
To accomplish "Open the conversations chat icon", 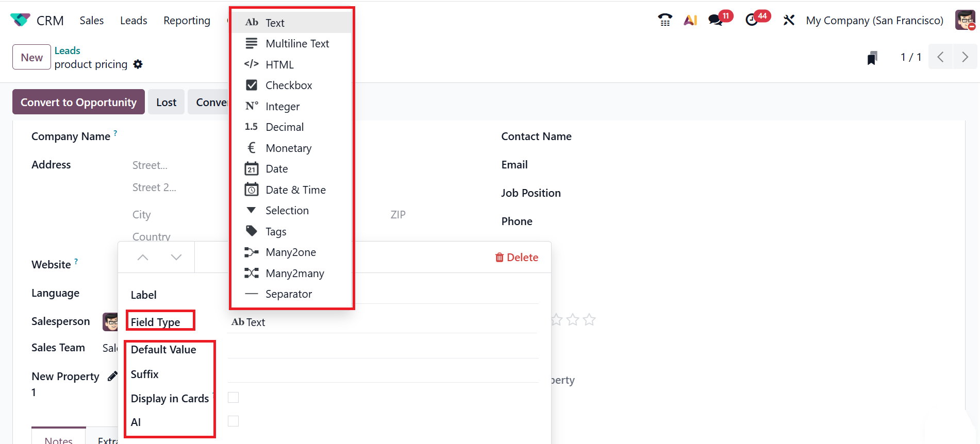I will tap(715, 20).
